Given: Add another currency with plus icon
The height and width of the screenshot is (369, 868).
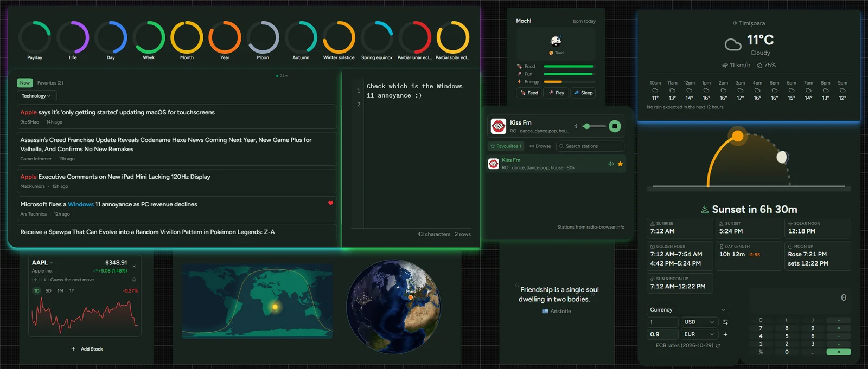Looking at the screenshot, I should [725, 334].
